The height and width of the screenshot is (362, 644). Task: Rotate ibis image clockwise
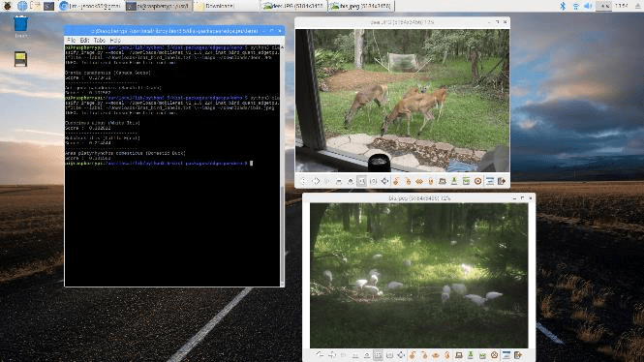(x=424, y=355)
